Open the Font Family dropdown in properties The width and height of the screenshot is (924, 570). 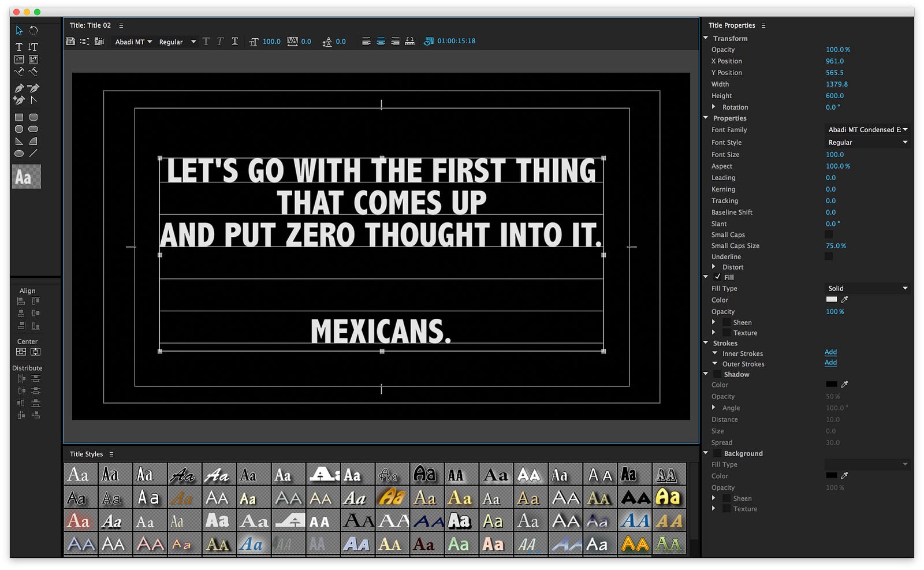point(867,130)
